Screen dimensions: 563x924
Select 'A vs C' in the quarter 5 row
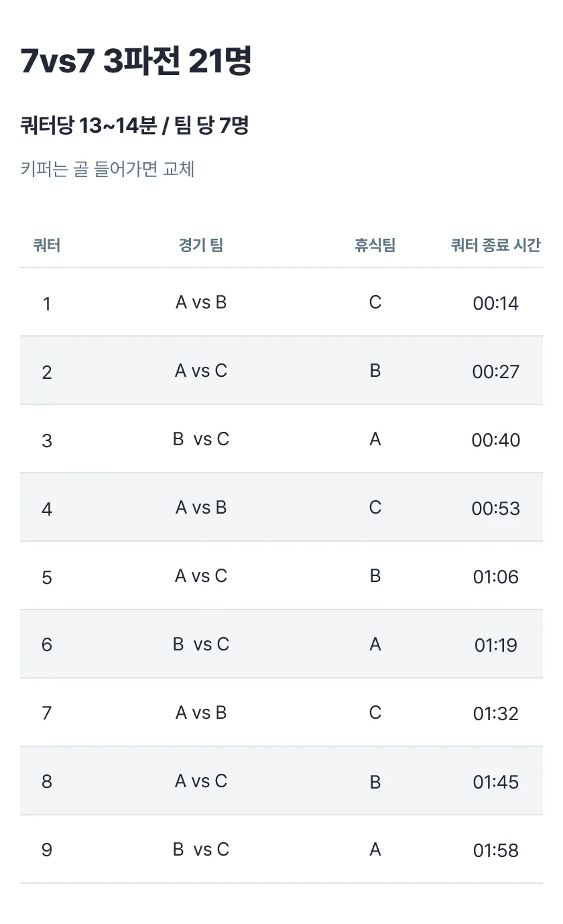click(x=201, y=577)
